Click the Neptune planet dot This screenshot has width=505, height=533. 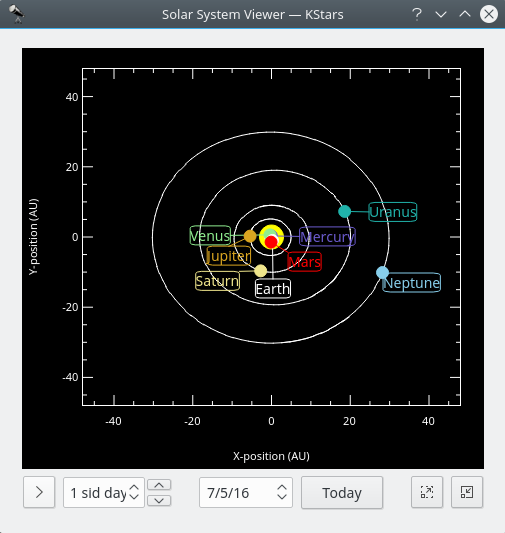(383, 273)
